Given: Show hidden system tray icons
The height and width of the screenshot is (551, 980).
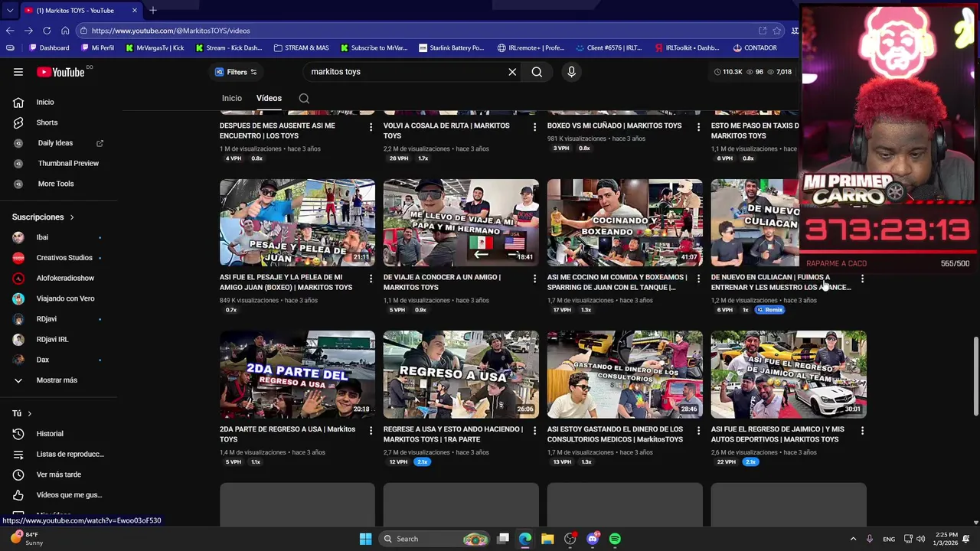Looking at the screenshot, I should point(853,539).
